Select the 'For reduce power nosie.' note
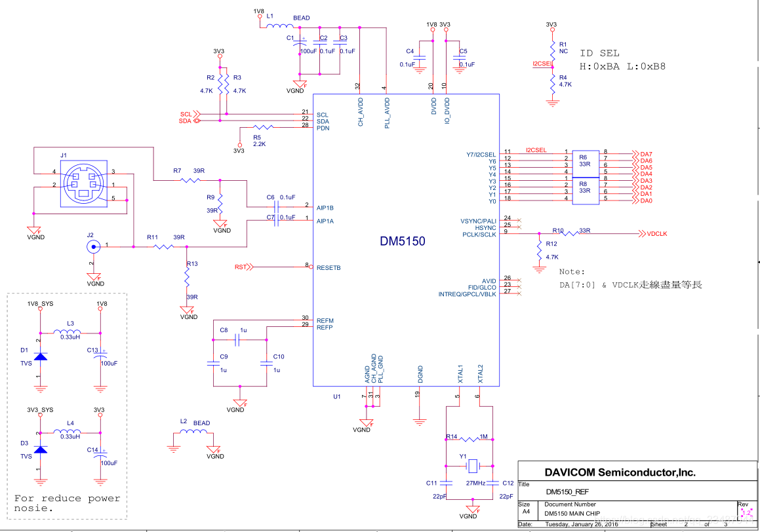Image resolution: width=760 pixels, height=532 pixels. point(67,503)
